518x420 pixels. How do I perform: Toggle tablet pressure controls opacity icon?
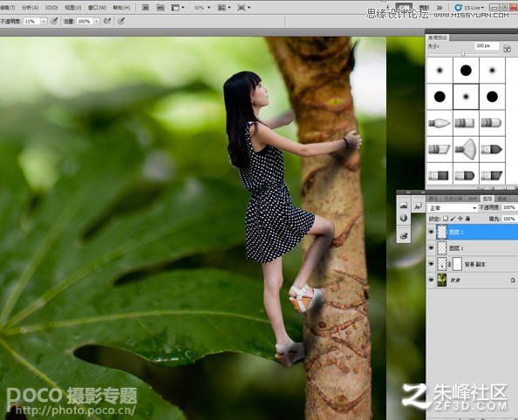(55, 21)
